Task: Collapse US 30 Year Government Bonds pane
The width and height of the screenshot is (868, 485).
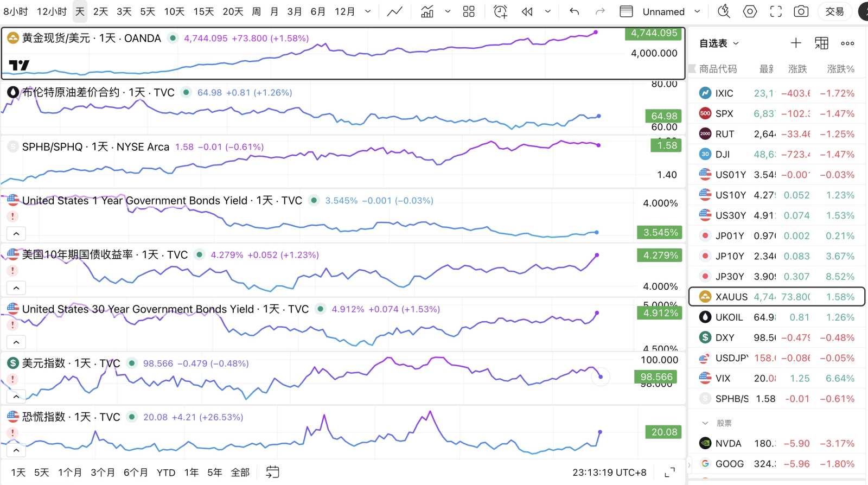Action: [16, 342]
